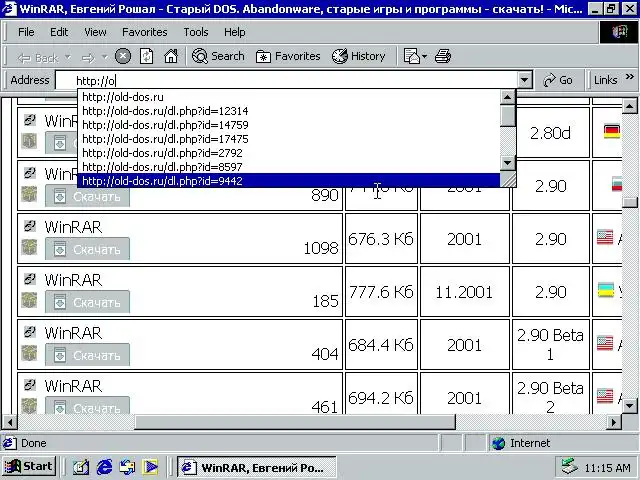The image size is (640, 480).
Task: Click into the Address input field
Action: (x=287, y=80)
